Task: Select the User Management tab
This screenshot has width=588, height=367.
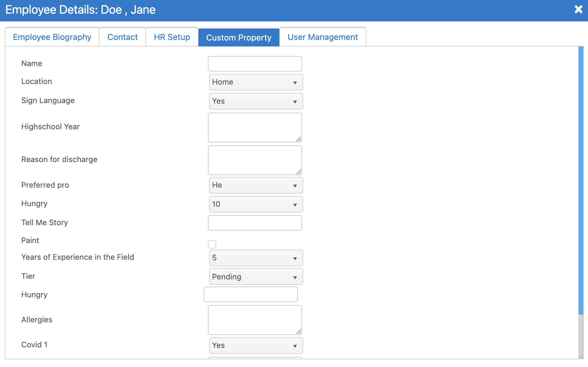Action: point(323,37)
